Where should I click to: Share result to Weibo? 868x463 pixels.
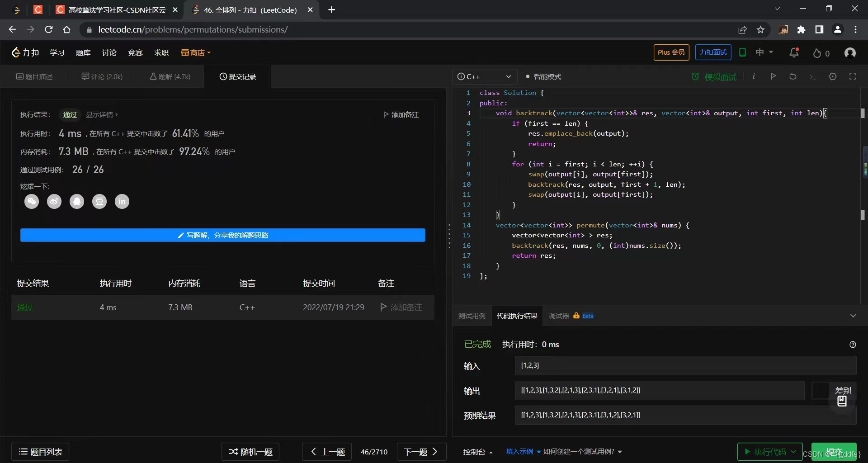click(54, 202)
